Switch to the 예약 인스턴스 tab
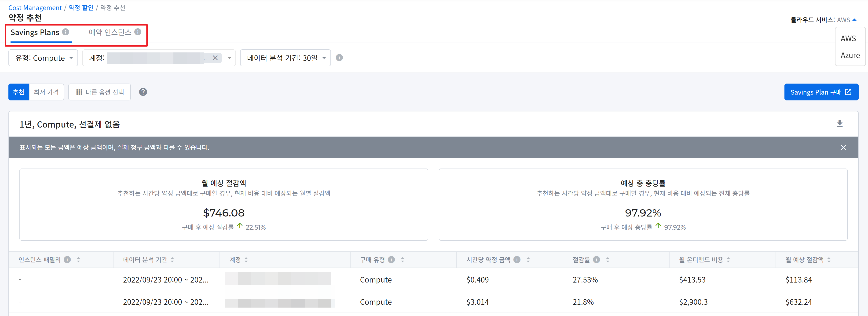Viewport: 868px width, 316px height. [110, 32]
